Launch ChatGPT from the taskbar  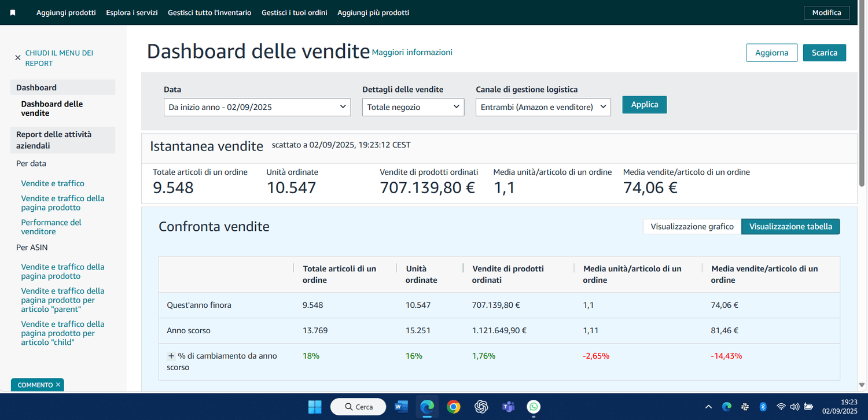pos(481,407)
